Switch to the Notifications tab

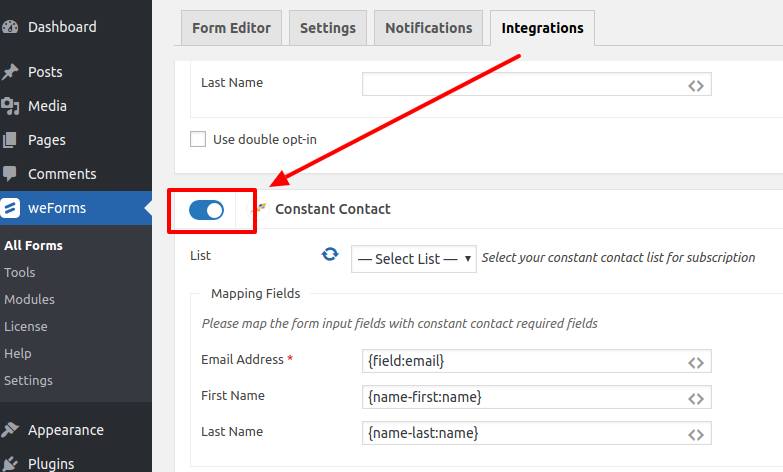(428, 28)
